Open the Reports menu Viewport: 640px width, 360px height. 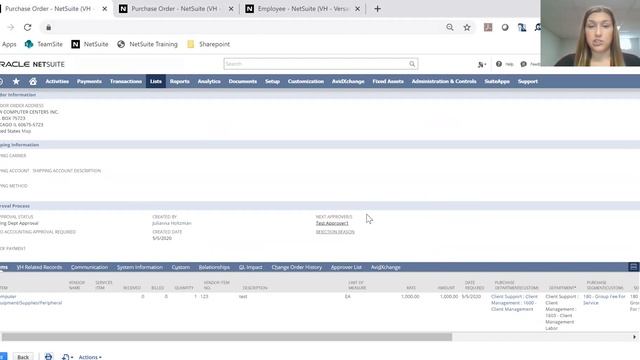180,81
